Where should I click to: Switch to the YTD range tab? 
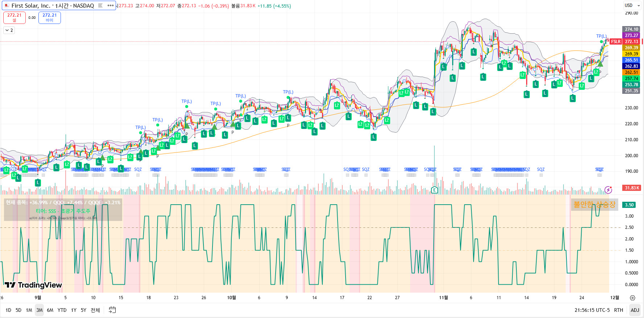pyautogui.click(x=62, y=310)
